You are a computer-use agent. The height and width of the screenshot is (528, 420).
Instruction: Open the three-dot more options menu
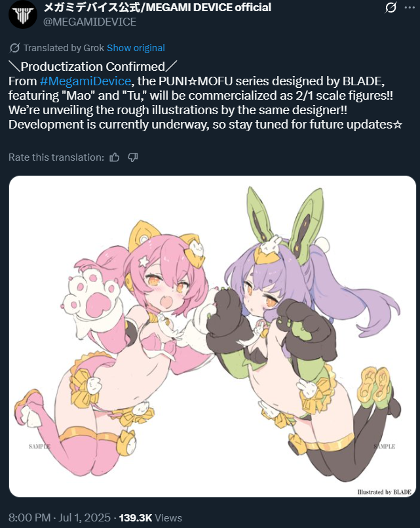410,7
